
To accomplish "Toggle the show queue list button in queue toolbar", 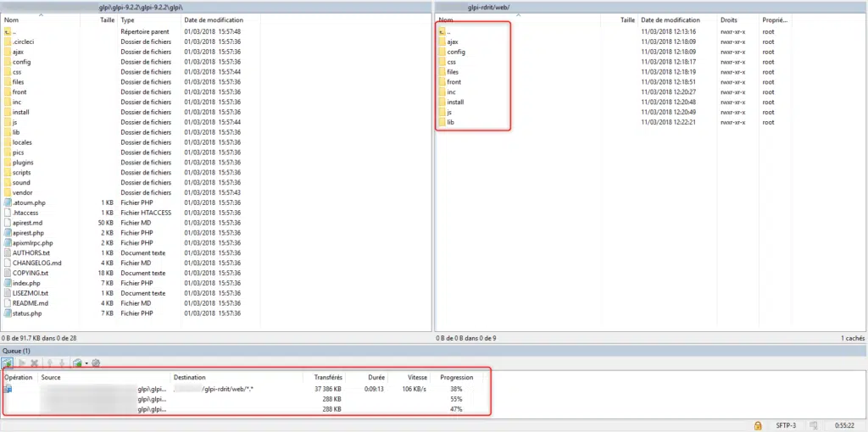I will pos(8,363).
